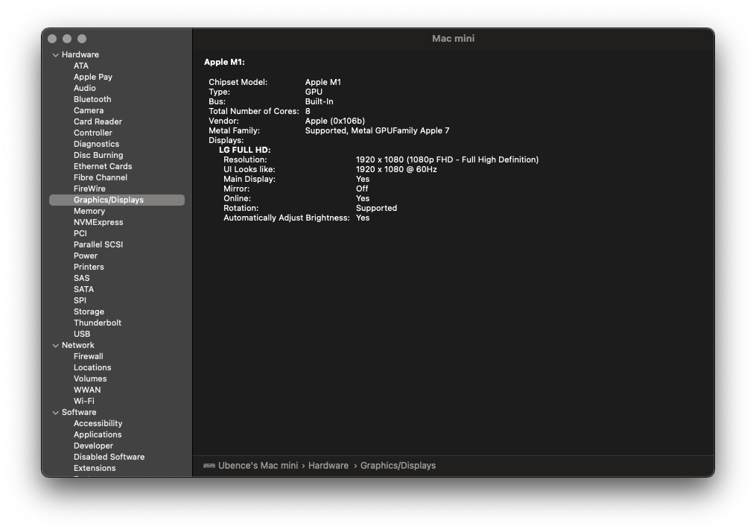Click the Resolution value 1920 x 1080 FHD
Viewport: 756px width, 532px height.
click(447, 159)
